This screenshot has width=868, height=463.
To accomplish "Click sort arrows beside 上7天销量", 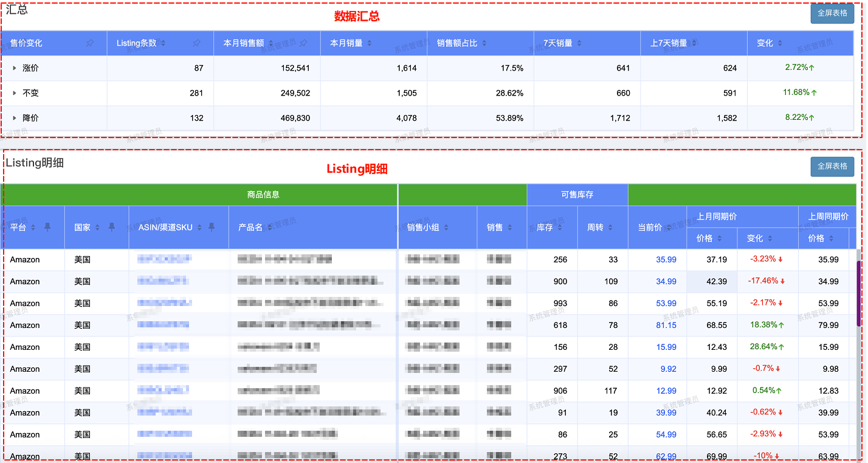I will [695, 43].
